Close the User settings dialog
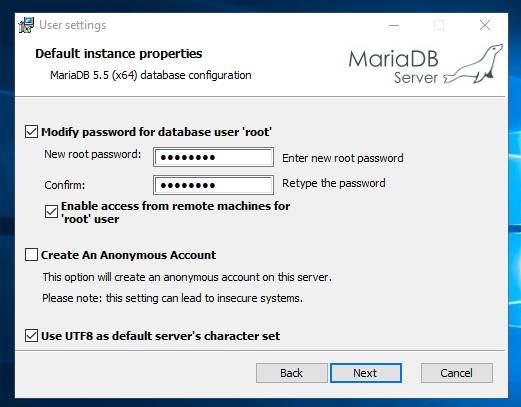This screenshot has height=407, width=521. (485, 25)
